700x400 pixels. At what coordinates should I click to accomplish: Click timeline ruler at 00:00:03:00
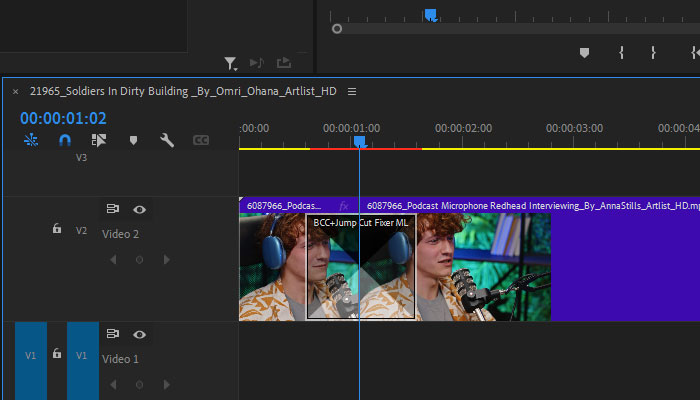coord(574,129)
